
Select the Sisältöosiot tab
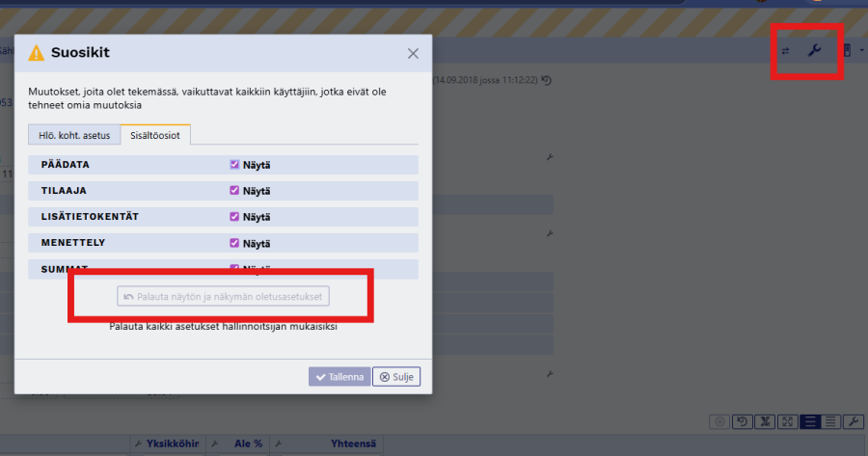click(x=156, y=135)
